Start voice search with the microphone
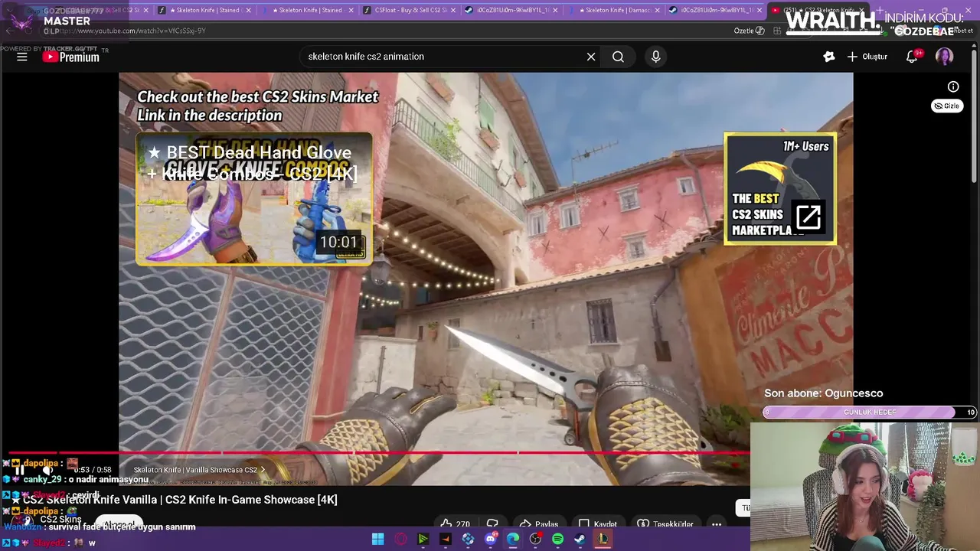This screenshot has width=980, height=551. point(655,57)
